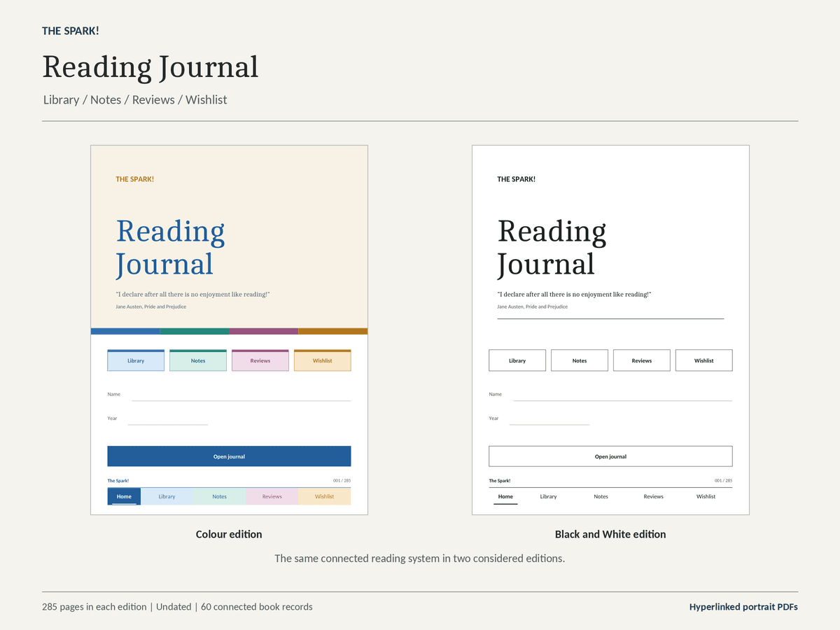840x630 pixels.
Task: Click the Library box in Black and White edition
Action: [x=517, y=360]
